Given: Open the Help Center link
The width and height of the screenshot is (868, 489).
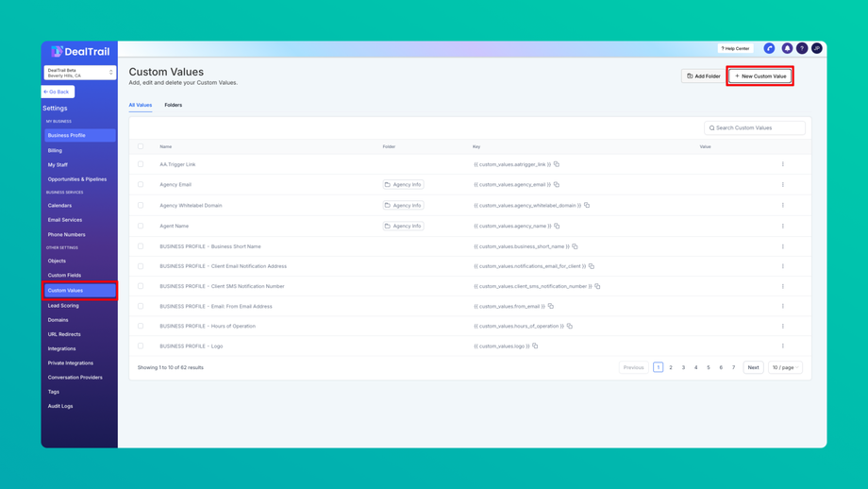Looking at the screenshot, I should pos(735,49).
